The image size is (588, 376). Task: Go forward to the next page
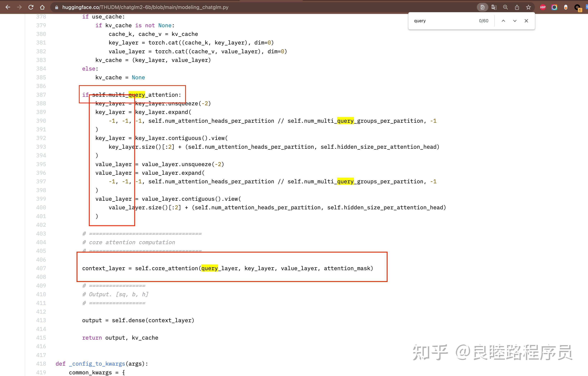click(x=19, y=7)
